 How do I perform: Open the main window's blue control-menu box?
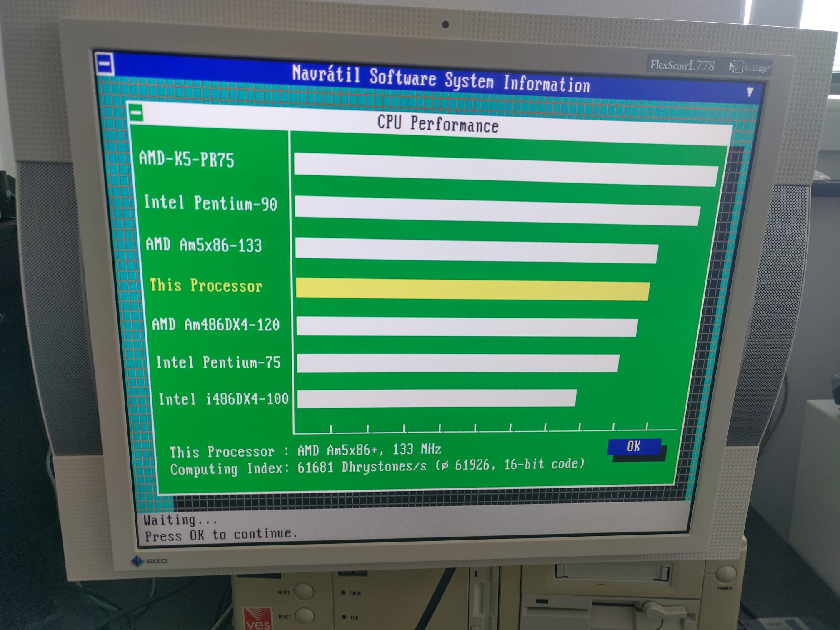[105, 65]
